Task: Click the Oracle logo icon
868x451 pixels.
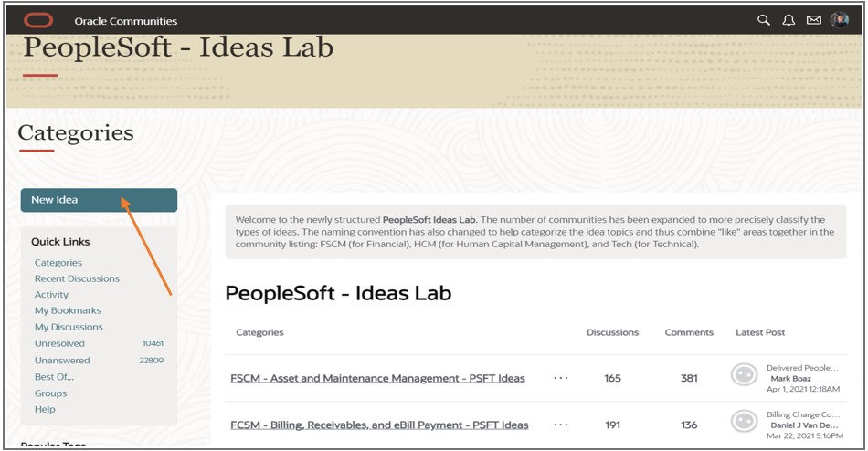Action: pyautogui.click(x=38, y=20)
